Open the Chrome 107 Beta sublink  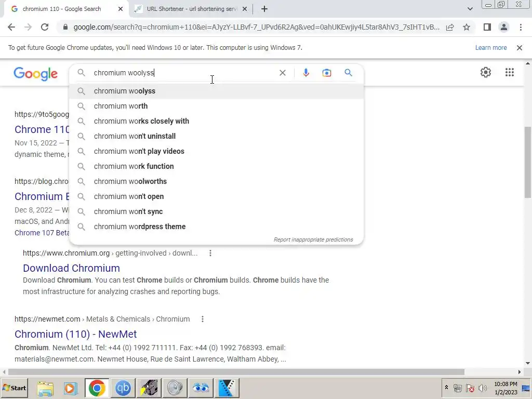coord(42,233)
